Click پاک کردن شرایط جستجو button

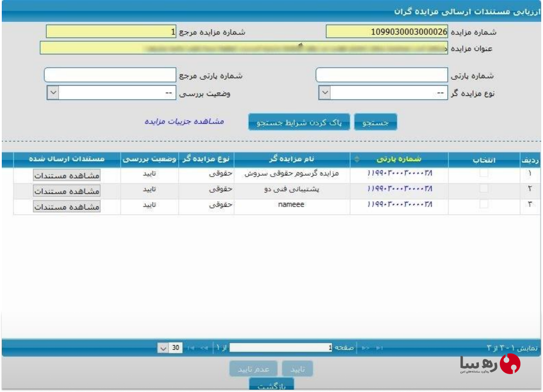click(x=300, y=122)
